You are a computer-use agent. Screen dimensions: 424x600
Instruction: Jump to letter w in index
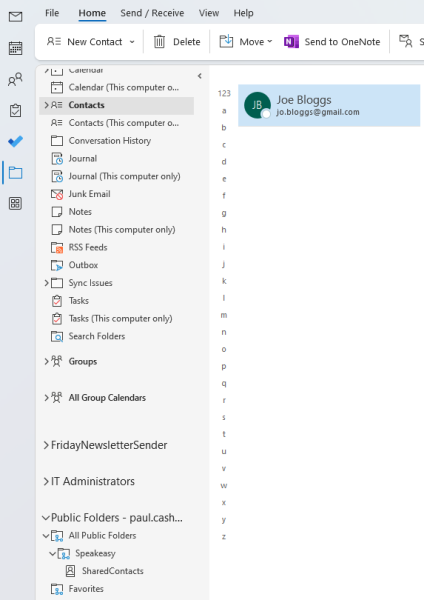pyautogui.click(x=224, y=486)
